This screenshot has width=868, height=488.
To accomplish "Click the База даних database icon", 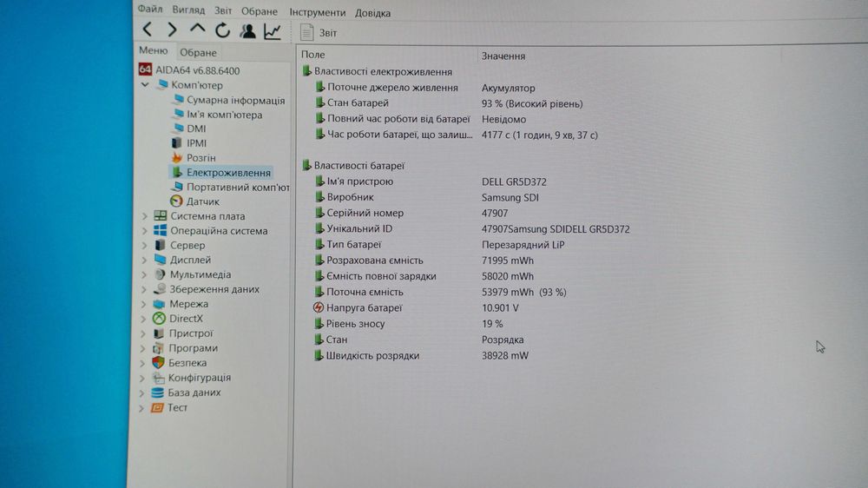I will click(x=157, y=392).
